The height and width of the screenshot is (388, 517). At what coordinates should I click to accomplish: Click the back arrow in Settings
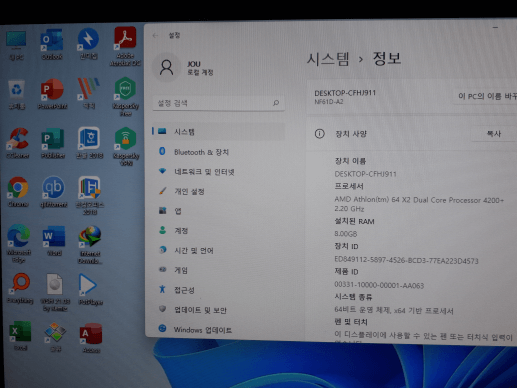click(155, 35)
